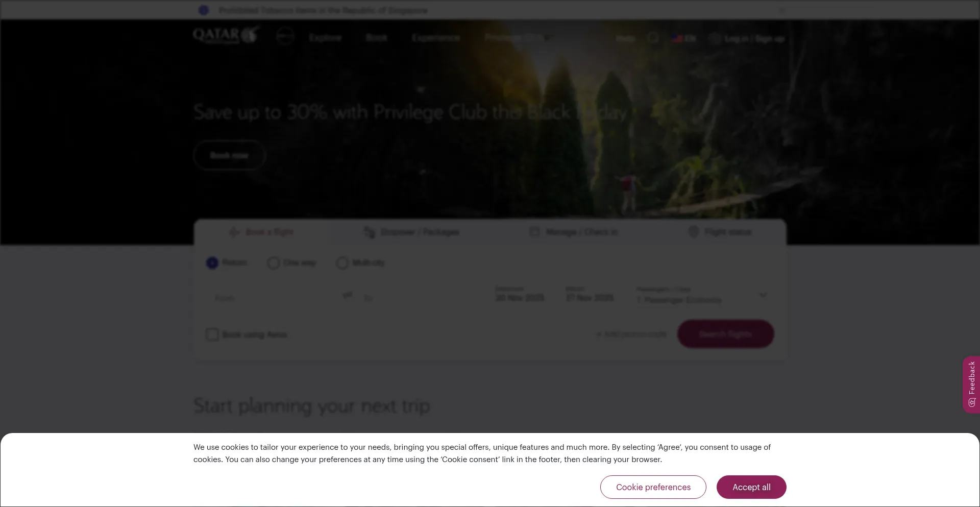Select the Return trip radio button
This screenshot has width=980, height=507.
tap(212, 262)
